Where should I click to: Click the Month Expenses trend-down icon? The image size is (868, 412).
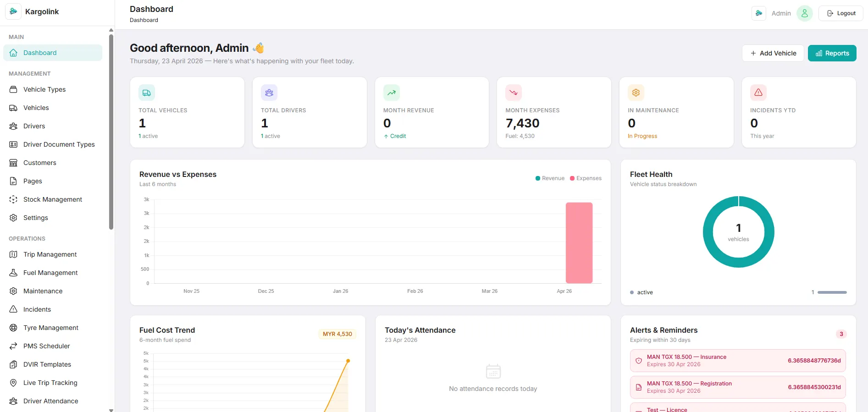(514, 93)
